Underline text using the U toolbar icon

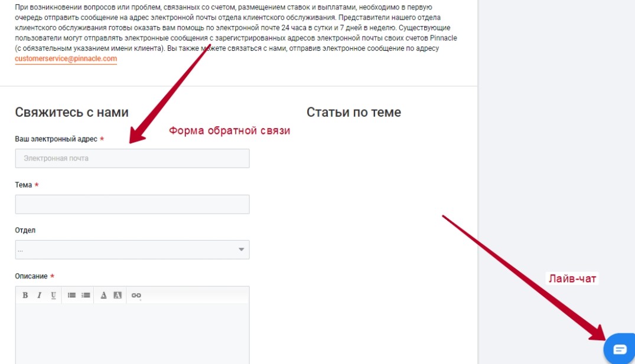coord(53,294)
